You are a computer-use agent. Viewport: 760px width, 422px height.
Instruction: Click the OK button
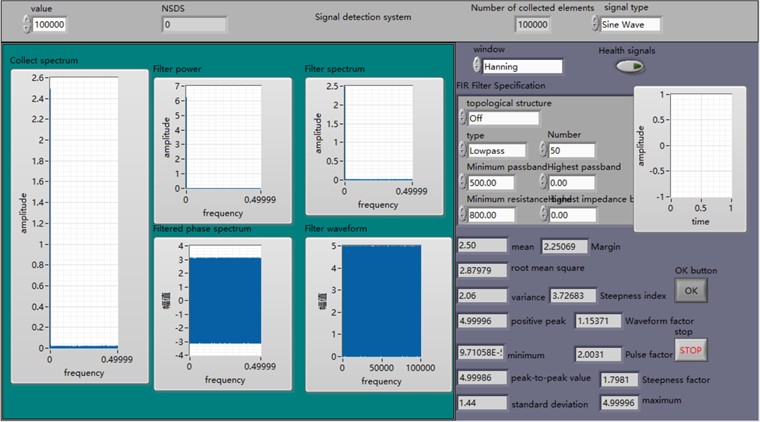(691, 291)
